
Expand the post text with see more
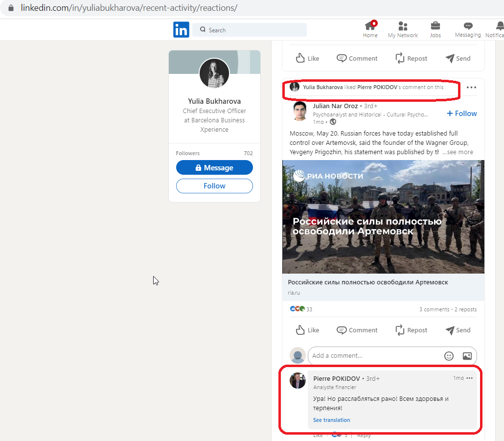pyautogui.click(x=458, y=152)
